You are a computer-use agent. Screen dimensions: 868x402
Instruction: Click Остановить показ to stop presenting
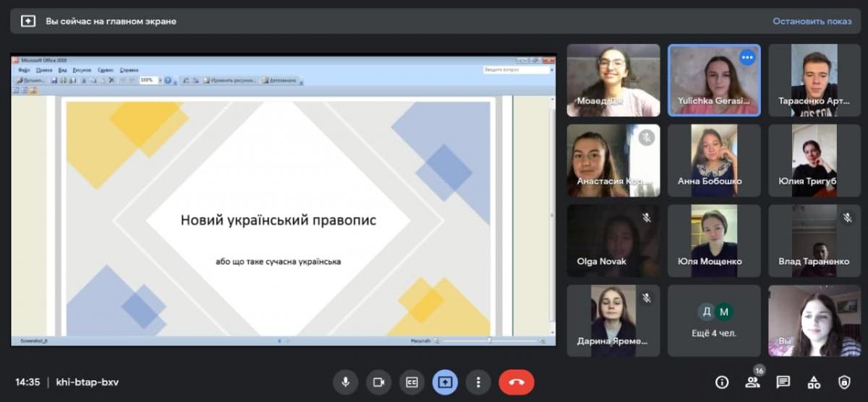click(812, 21)
